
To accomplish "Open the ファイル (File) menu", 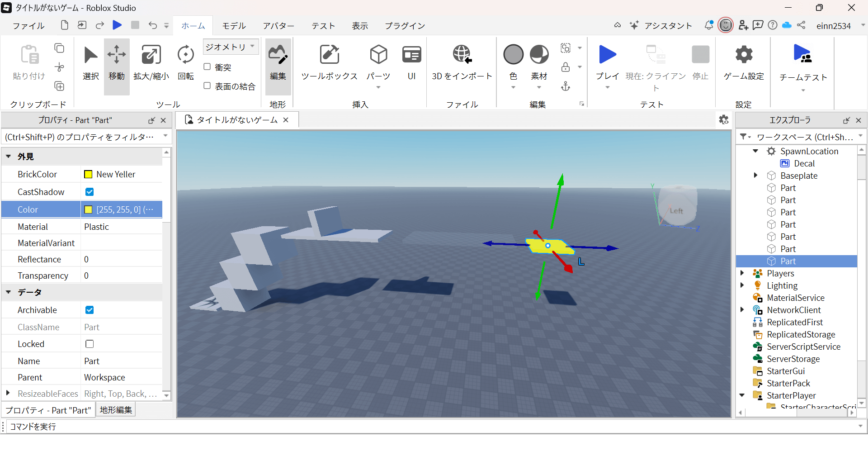I will coord(28,26).
